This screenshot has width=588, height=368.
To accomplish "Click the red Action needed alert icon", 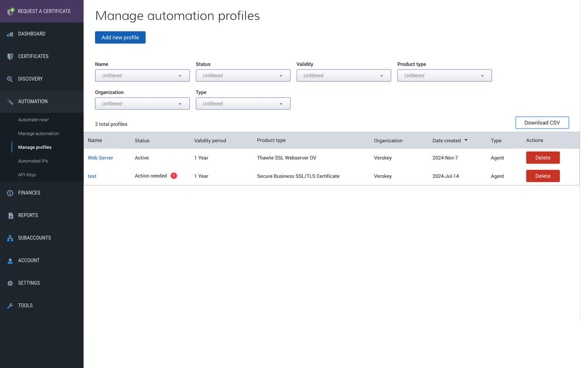I will click(174, 175).
